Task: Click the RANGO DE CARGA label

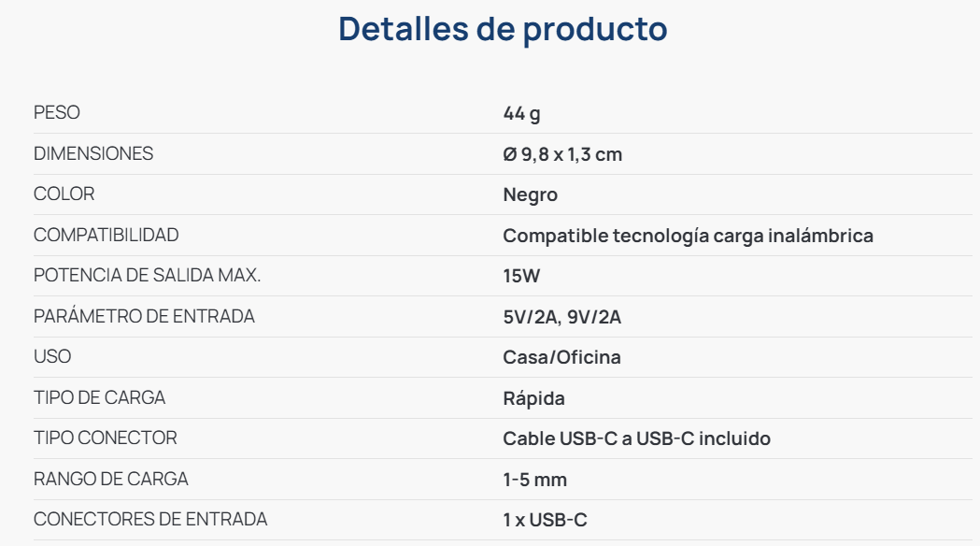Action: coord(110,479)
